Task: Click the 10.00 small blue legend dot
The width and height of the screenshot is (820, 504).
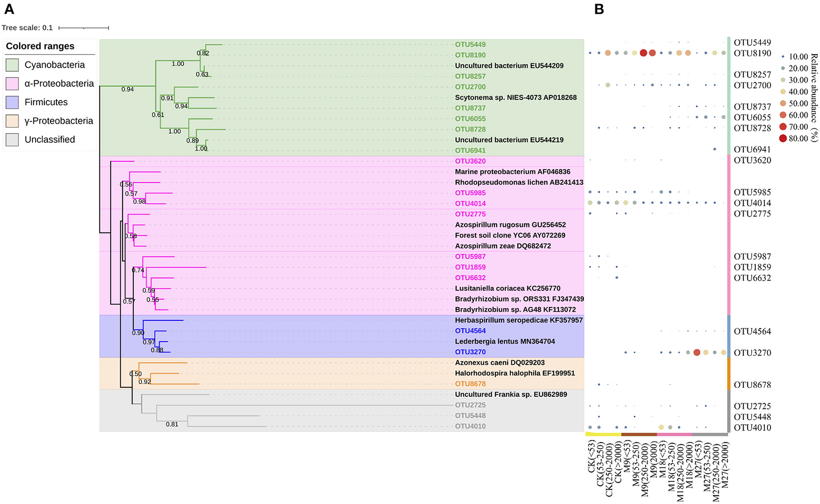Action: click(x=783, y=57)
